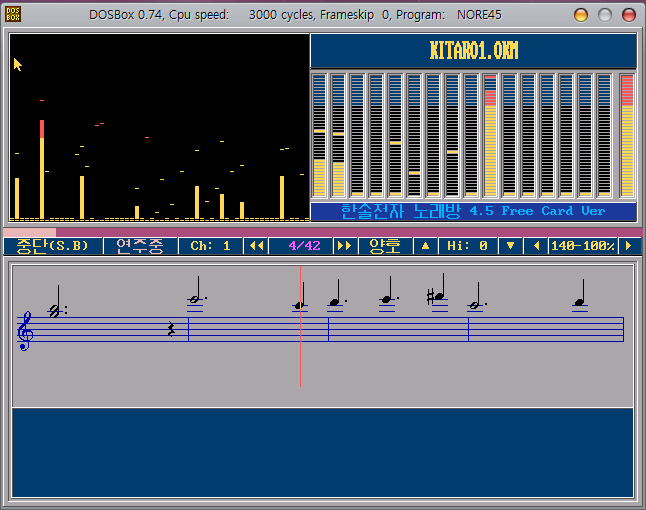Click the 140-100% tempo display
The image size is (646, 510).
point(583,246)
